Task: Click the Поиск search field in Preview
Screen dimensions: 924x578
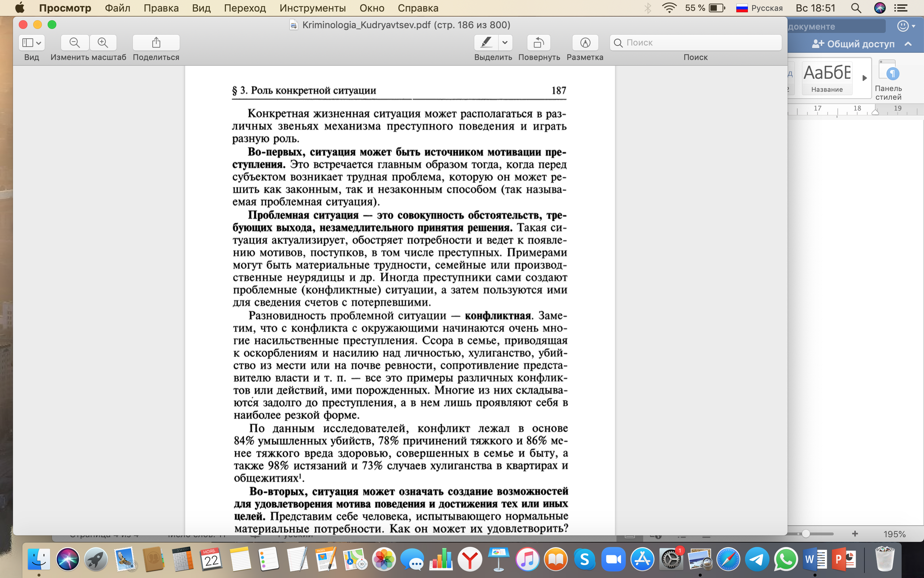Action: [696, 42]
